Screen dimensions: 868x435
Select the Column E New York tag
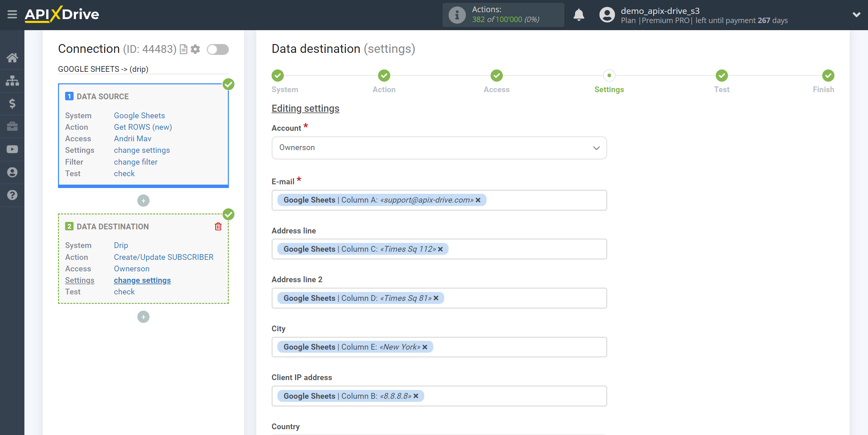tap(355, 347)
